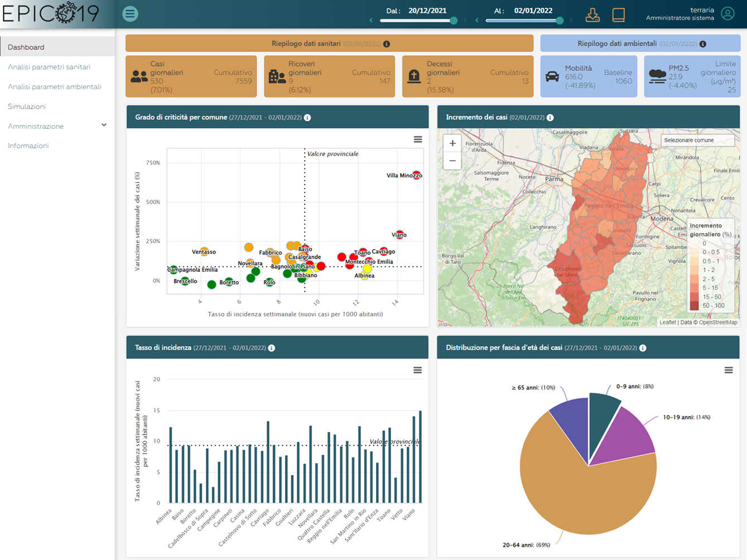The height and width of the screenshot is (560, 747).
Task: Open Informazioni page
Action: point(28,146)
